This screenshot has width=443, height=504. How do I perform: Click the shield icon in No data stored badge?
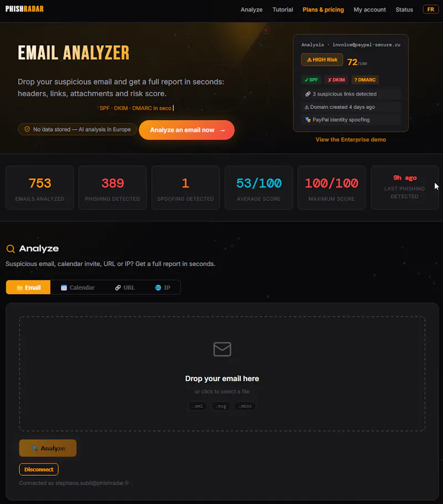[x=27, y=129]
